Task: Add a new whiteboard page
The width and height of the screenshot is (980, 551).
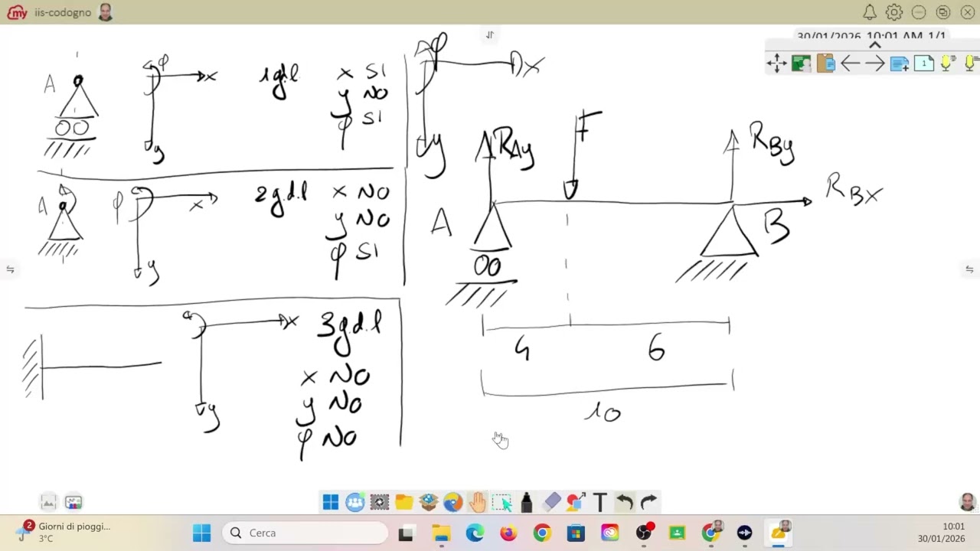Action: point(899,64)
